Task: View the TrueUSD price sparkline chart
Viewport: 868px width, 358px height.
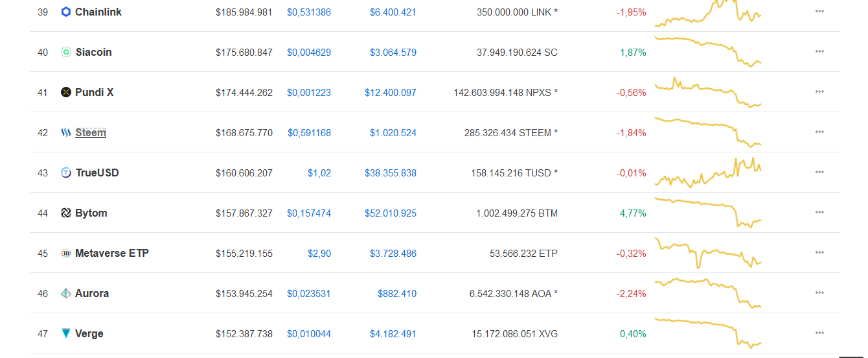Action: [x=708, y=173]
